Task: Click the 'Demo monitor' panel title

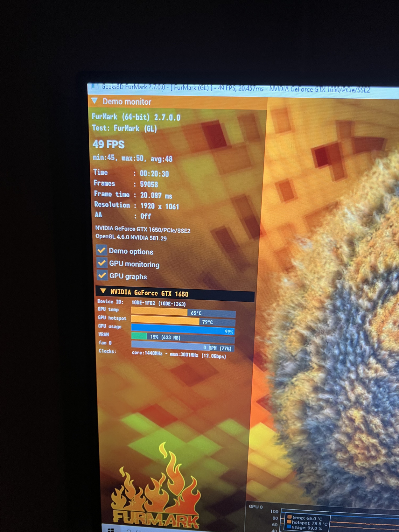Action: pyautogui.click(x=127, y=102)
